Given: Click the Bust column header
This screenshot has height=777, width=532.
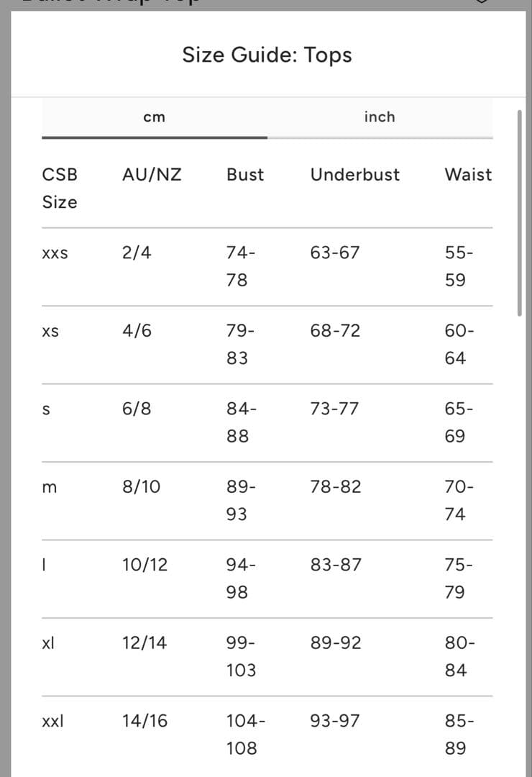Looking at the screenshot, I should click(245, 175).
